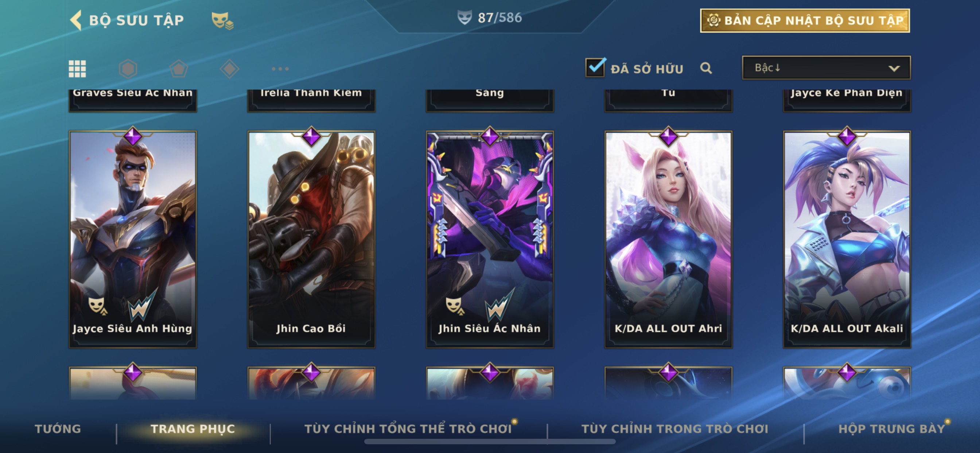980x453 pixels.
Task: Show more filters via the three dots
Action: tap(280, 69)
